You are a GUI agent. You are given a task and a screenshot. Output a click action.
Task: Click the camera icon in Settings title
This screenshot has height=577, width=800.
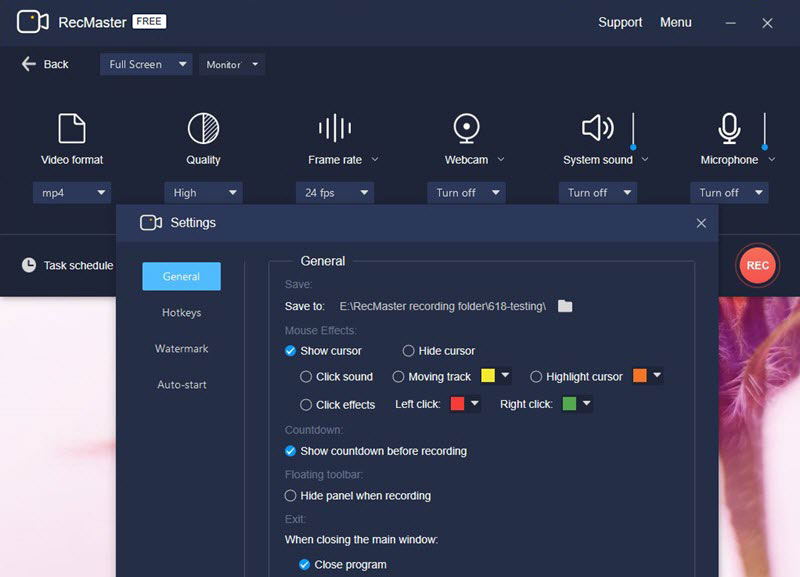(151, 222)
